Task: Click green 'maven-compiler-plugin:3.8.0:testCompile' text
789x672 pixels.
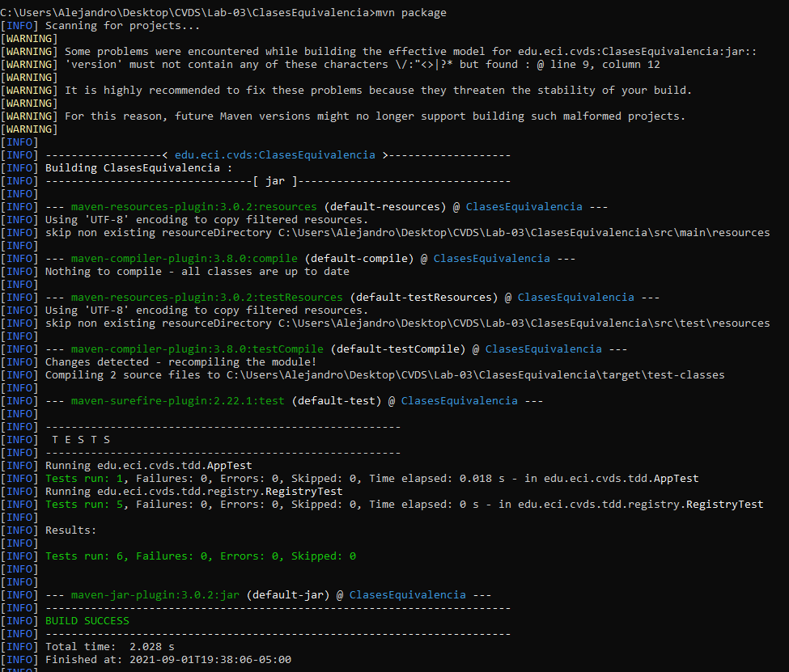Action: (x=197, y=349)
